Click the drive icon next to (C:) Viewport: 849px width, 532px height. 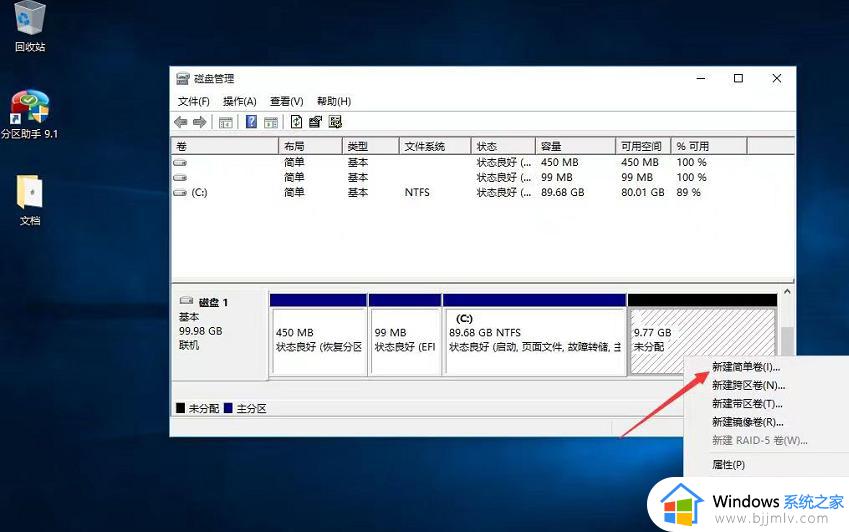click(180, 193)
